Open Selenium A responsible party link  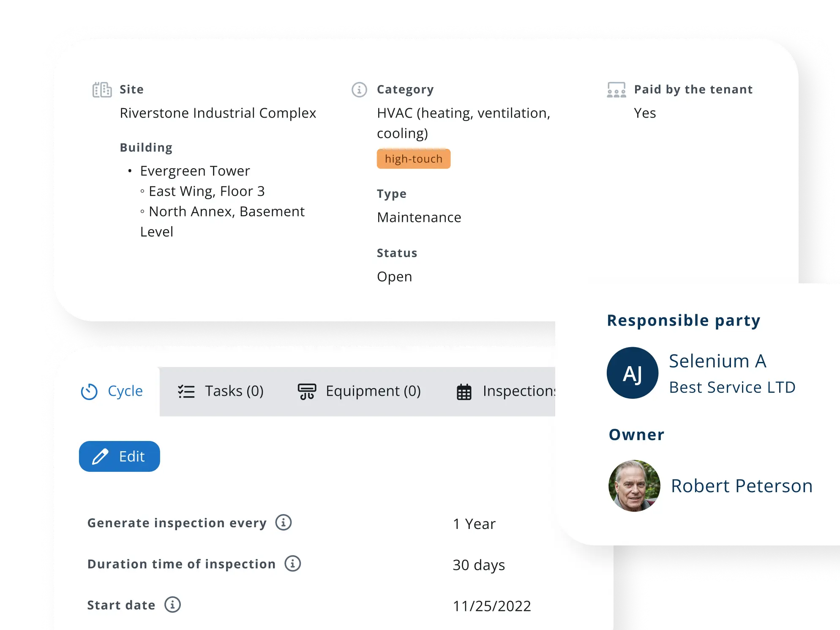click(x=717, y=361)
